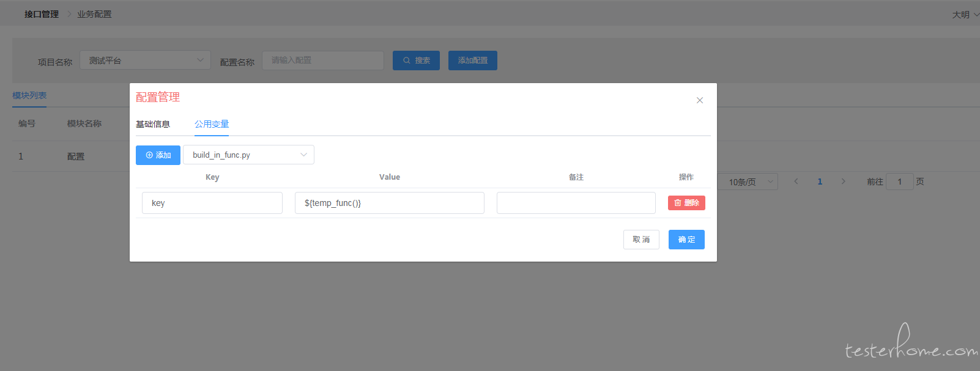
Task: Close the 配置管理 dialog with the X
Action: [700, 100]
